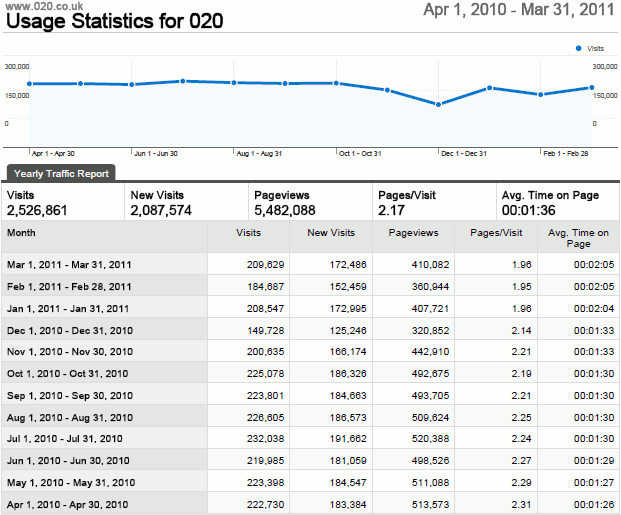
Task: Click the chart data point above Jun 1 - Jun 30
Action: pyautogui.click(x=131, y=84)
